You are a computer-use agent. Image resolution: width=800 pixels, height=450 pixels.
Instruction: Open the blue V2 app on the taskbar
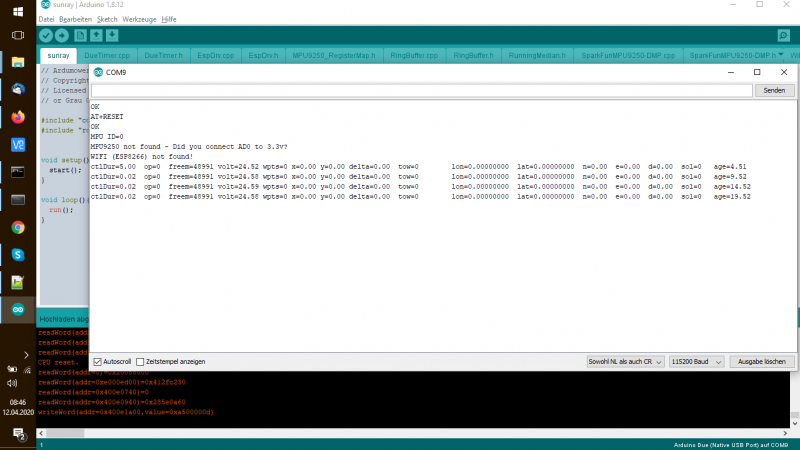point(18,145)
